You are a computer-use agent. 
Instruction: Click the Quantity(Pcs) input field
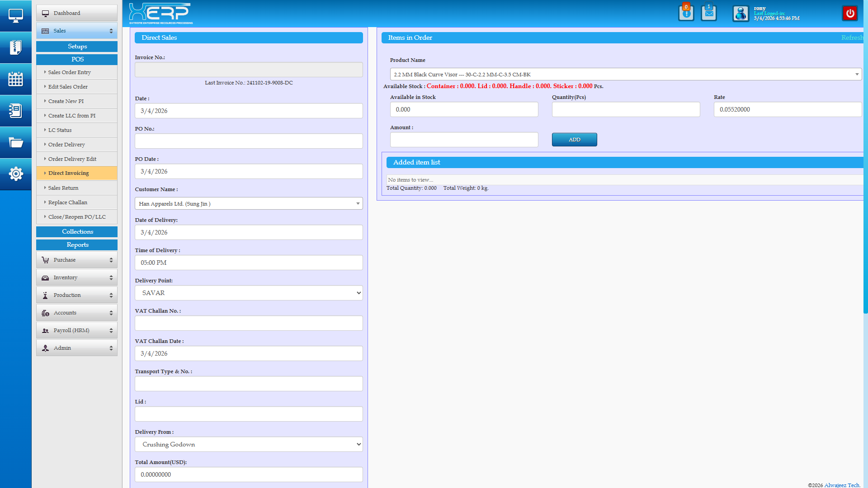tap(626, 109)
